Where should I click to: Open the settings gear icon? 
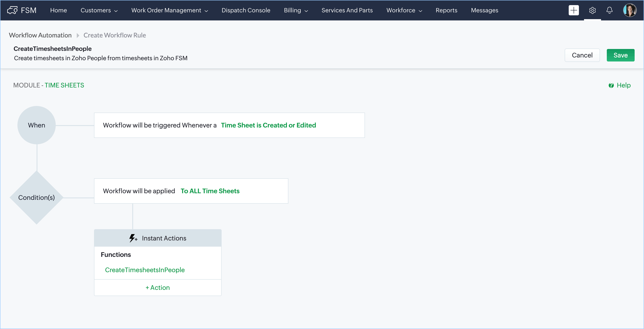[592, 10]
